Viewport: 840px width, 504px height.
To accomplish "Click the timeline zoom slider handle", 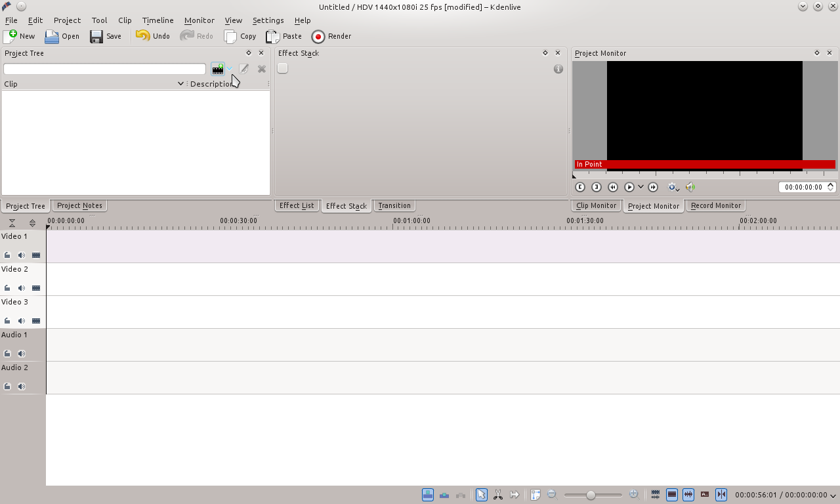I will [x=591, y=495].
